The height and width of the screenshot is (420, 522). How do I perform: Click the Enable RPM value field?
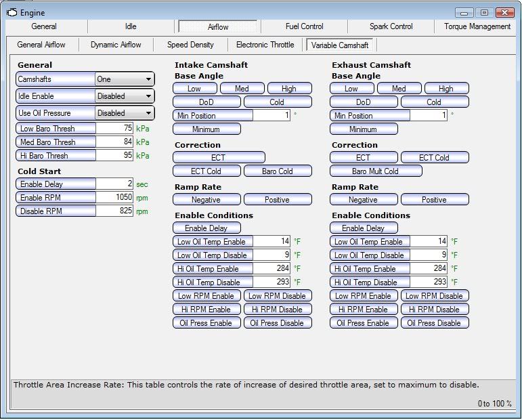tap(114, 198)
